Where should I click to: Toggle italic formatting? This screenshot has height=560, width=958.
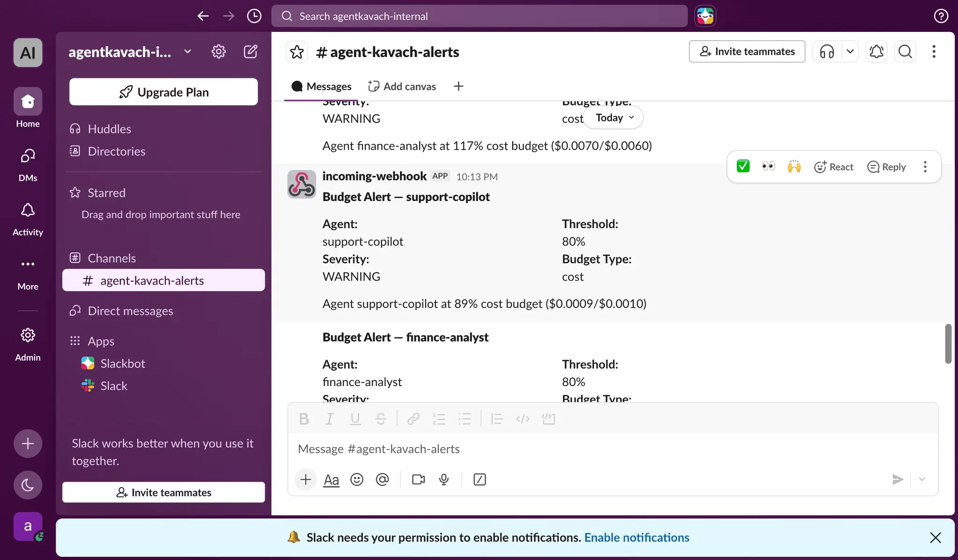329,419
